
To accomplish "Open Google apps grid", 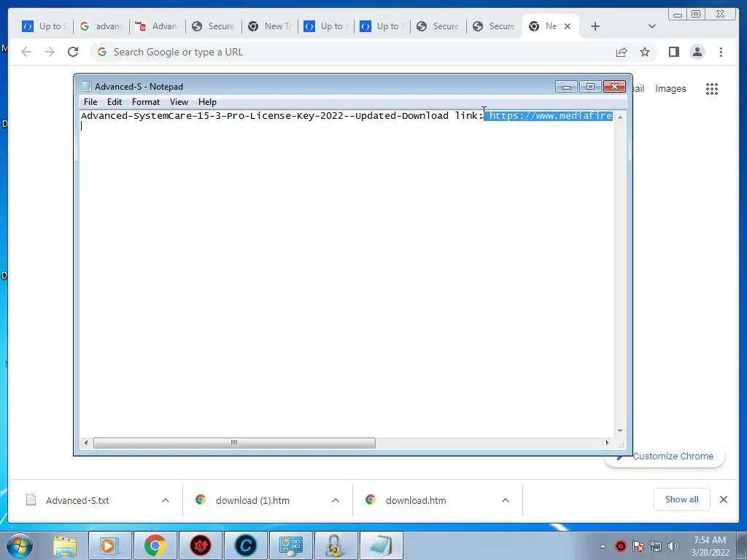I will pyautogui.click(x=712, y=88).
